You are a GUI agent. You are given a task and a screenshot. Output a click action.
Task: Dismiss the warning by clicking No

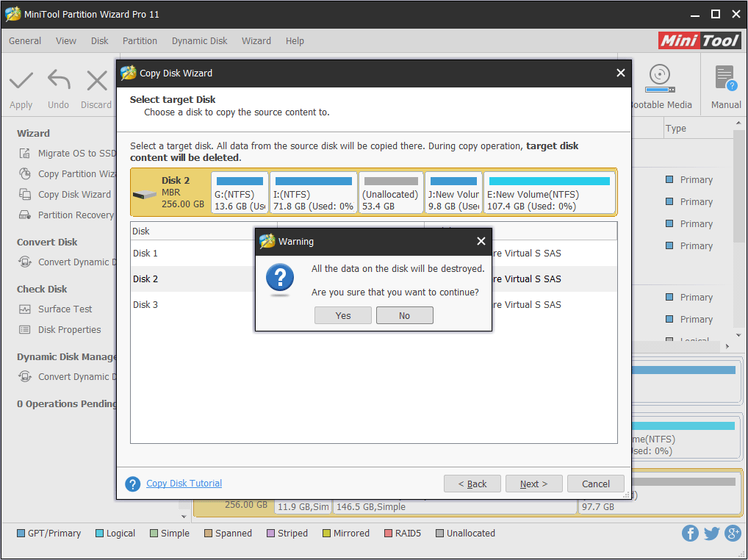coord(404,315)
